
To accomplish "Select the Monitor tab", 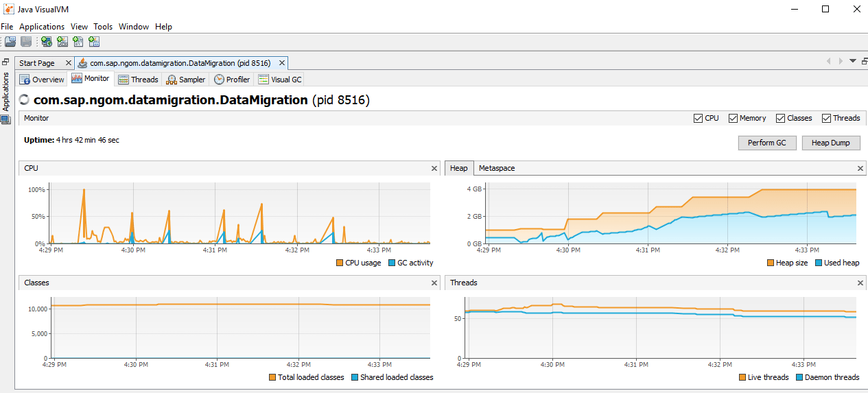I will coord(91,79).
